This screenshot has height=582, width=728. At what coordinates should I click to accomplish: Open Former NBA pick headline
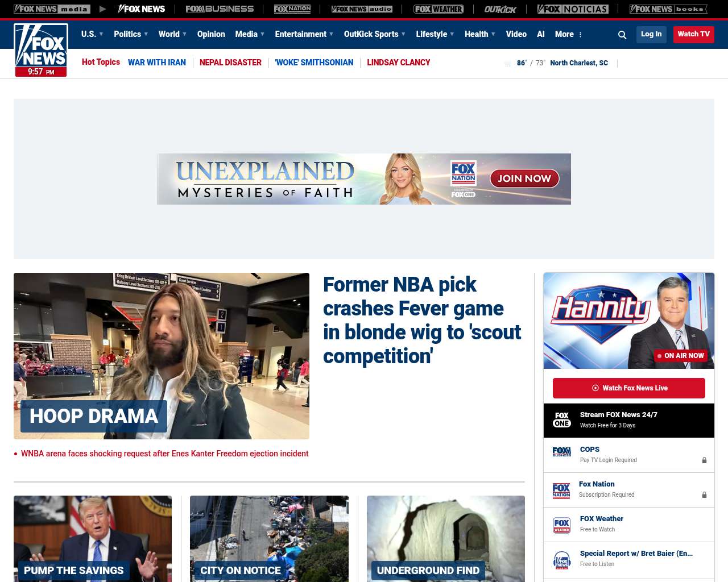422,320
